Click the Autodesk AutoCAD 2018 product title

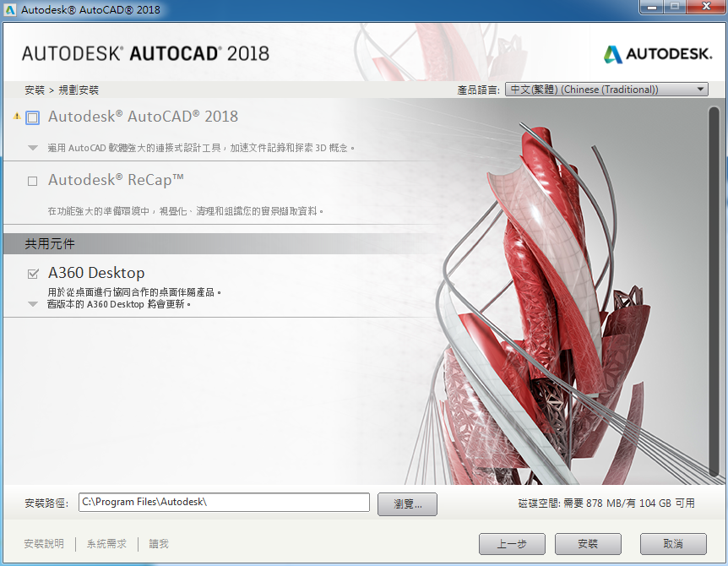[143, 117]
